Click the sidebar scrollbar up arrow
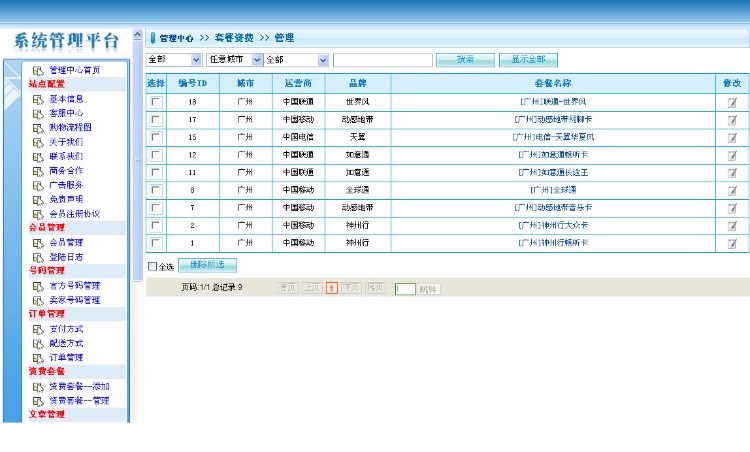Screen dimensions: 750x452 [x=137, y=35]
